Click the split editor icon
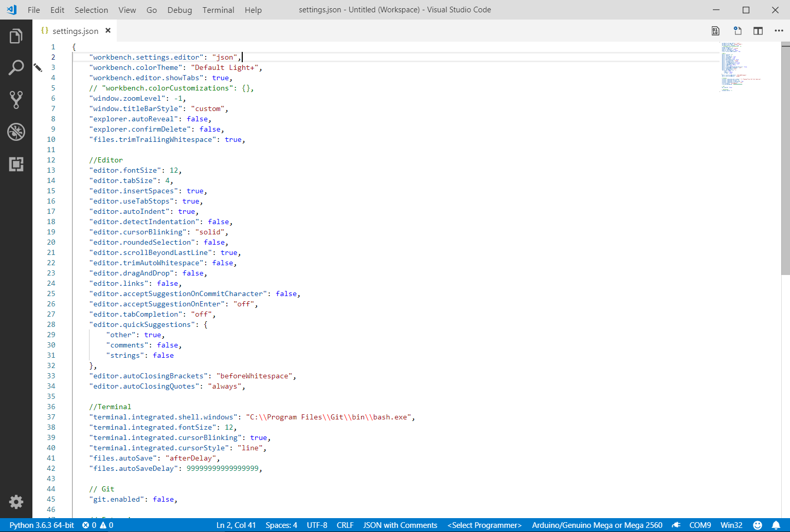 pos(758,31)
